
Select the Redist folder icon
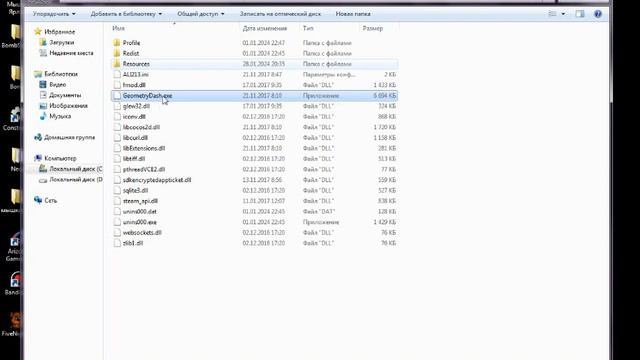click(x=117, y=53)
